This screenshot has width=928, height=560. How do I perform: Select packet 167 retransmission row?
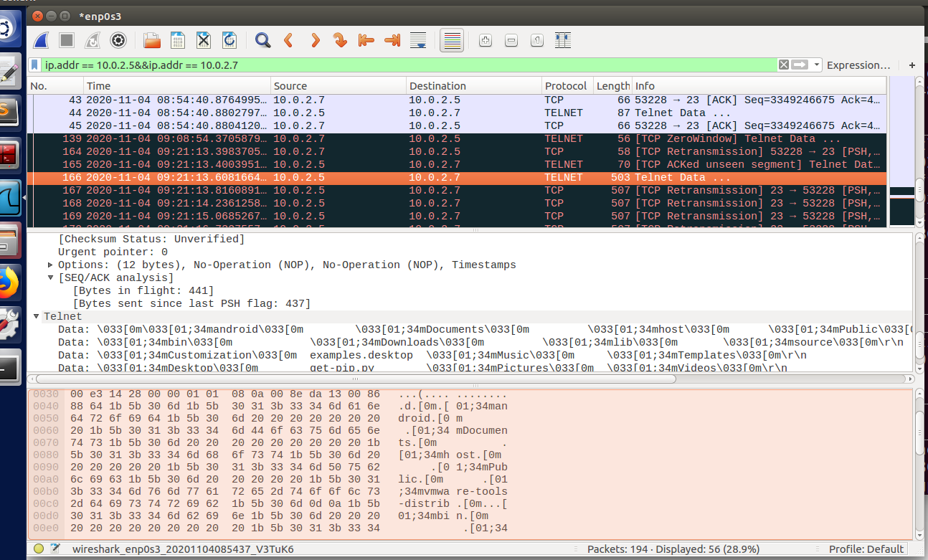point(457,190)
